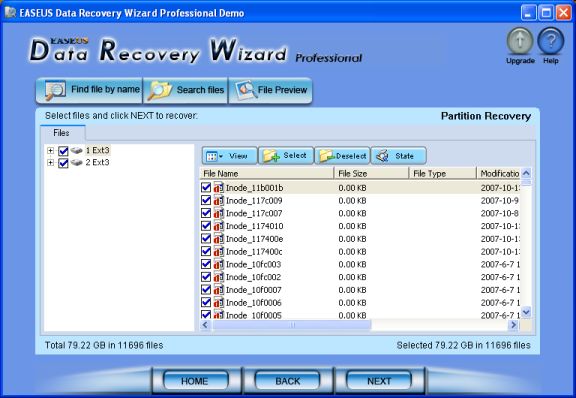This screenshot has width=576, height=398.
Task: Select the 2 Ext3 partition label
Action: pyautogui.click(x=97, y=162)
